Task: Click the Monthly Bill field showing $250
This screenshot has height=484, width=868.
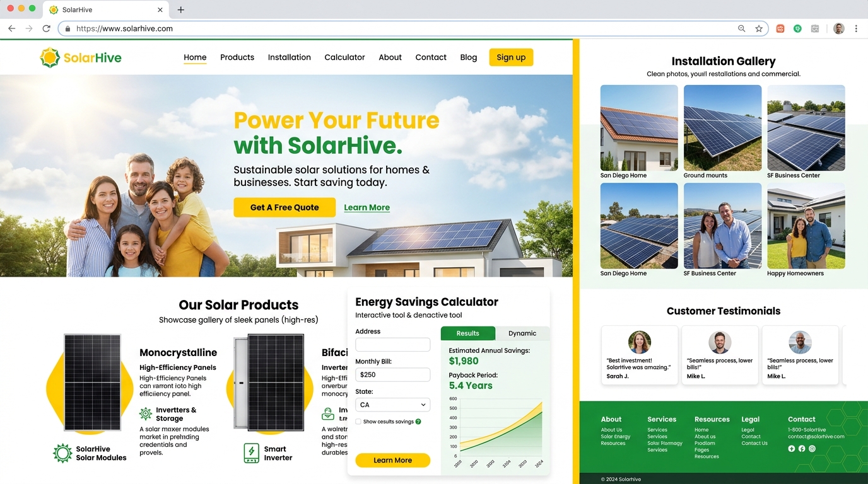Action: click(392, 374)
